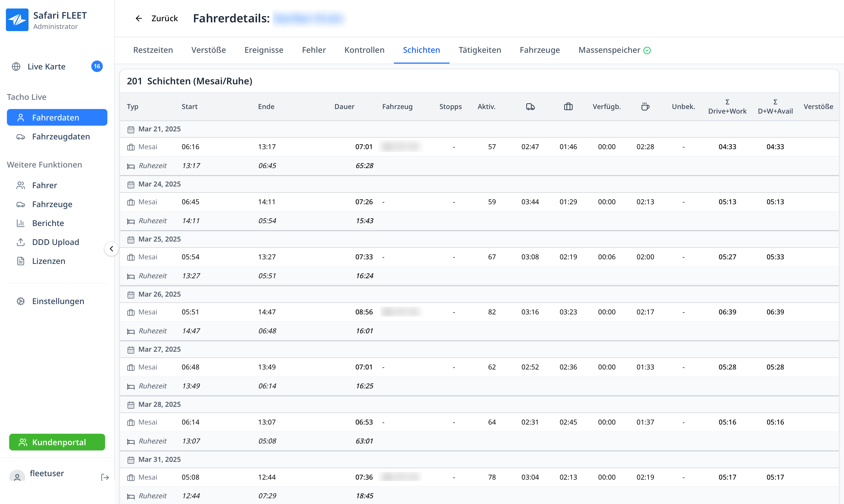This screenshot has height=504, width=844.
Task: Click the DDD Upload icon
Action: tap(21, 242)
